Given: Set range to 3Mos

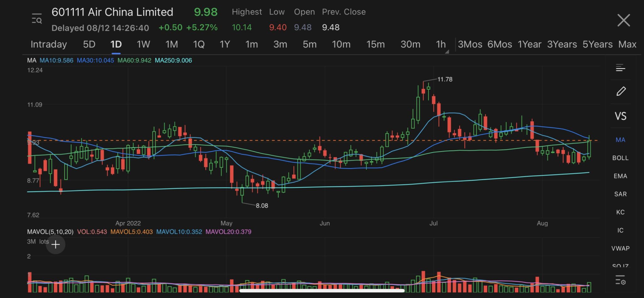Looking at the screenshot, I should (x=470, y=44).
